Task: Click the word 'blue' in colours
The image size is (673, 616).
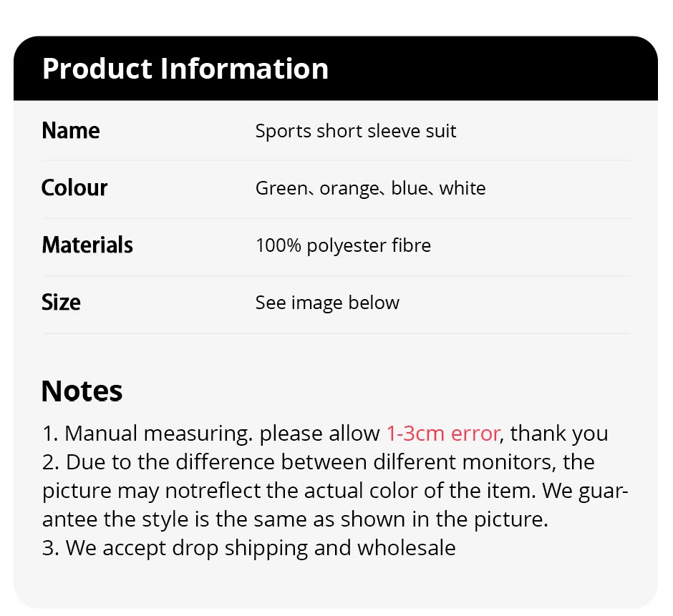Action: pos(410,189)
